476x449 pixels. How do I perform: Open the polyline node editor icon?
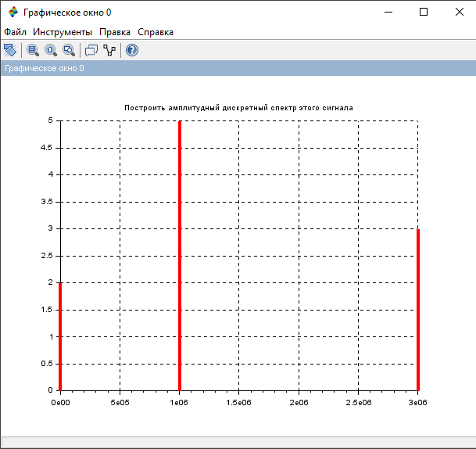click(109, 50)
